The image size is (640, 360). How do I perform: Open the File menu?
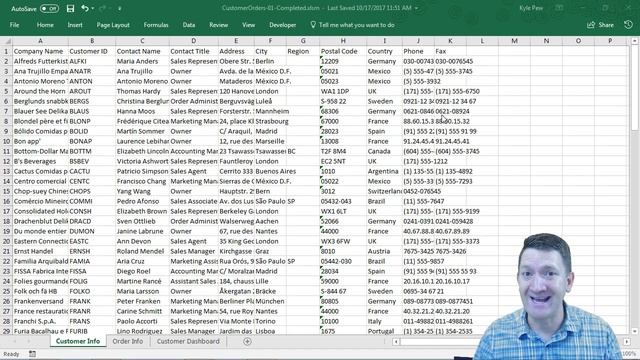tap(14, 25)
